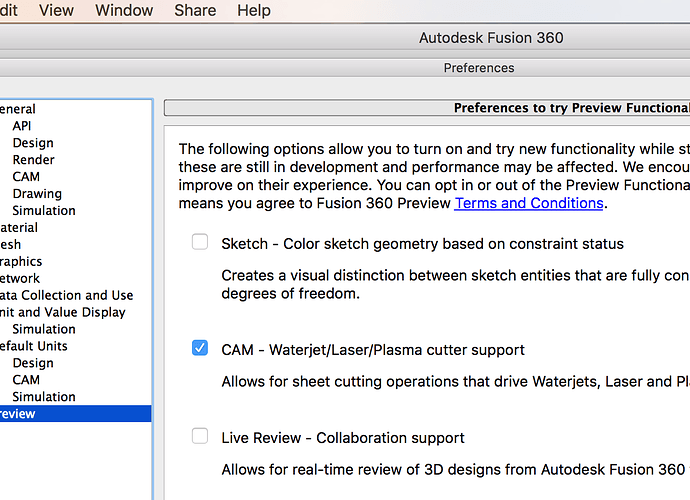Open the Help menu

pos(254,10)
